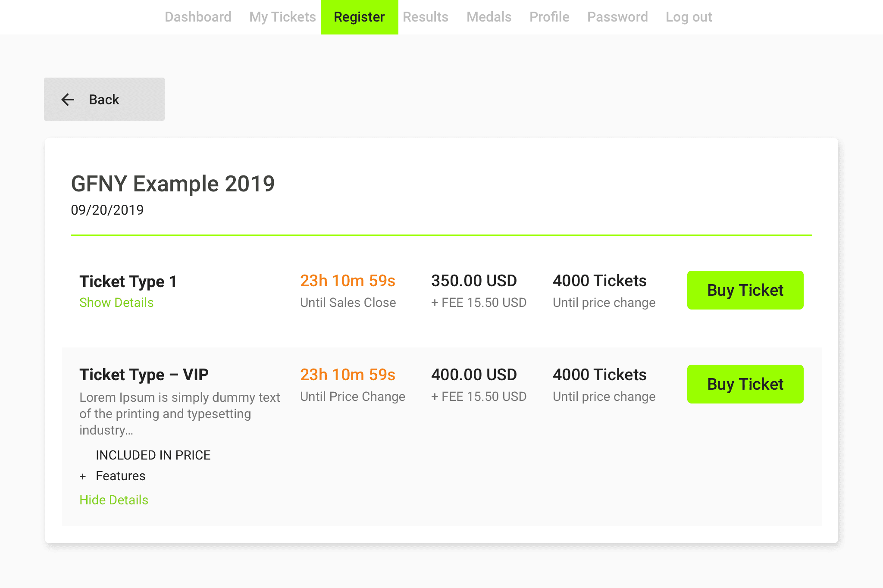883x588 pixels.
Task: Click the GFNY Example 2019 title
Action: coord(172,184)
